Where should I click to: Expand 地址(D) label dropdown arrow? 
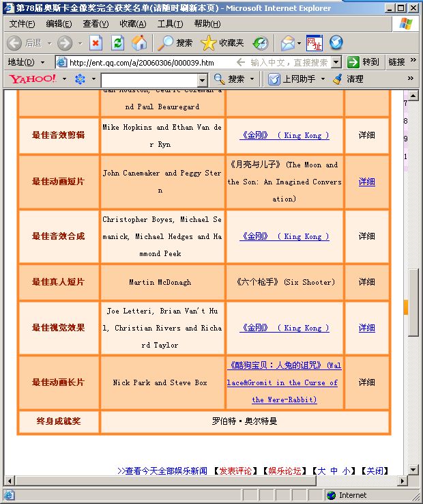[43, 62]
